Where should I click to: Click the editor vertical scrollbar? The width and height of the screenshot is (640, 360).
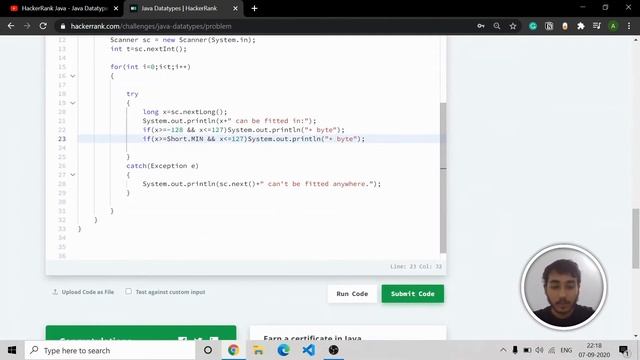pyautogui.click(x=443, y=178)
